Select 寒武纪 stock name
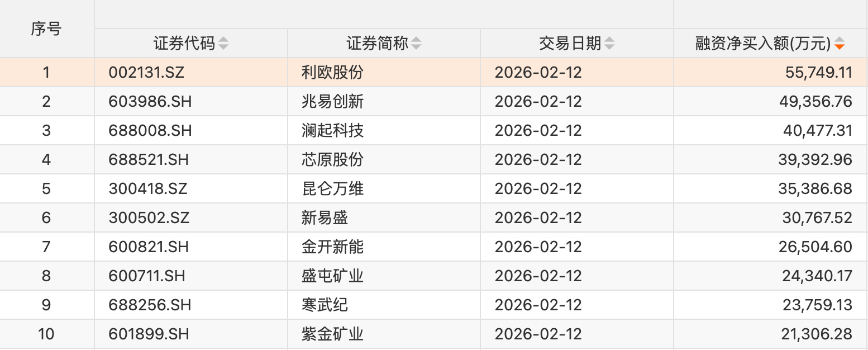 [325, 305]
